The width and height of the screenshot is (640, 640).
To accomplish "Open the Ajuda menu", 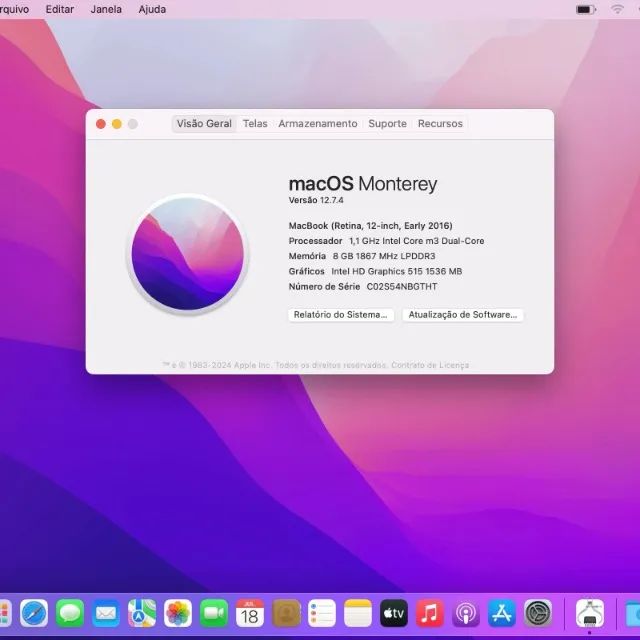I will [152, 9].
